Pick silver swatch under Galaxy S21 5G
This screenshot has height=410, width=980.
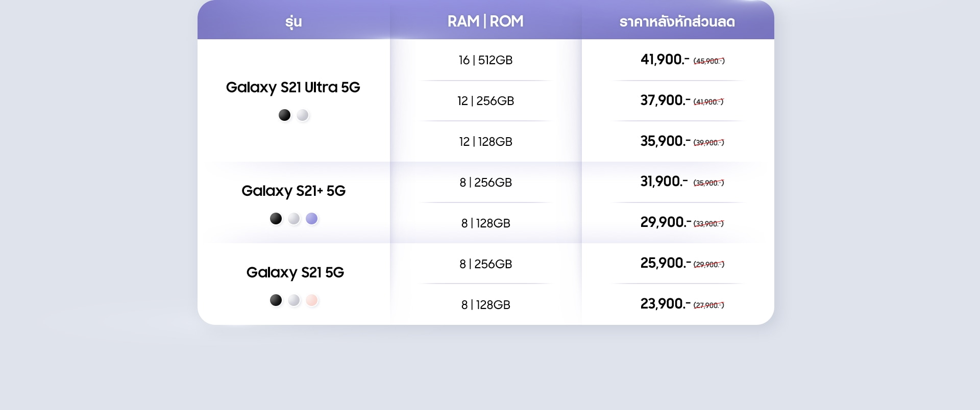(294, 300)
